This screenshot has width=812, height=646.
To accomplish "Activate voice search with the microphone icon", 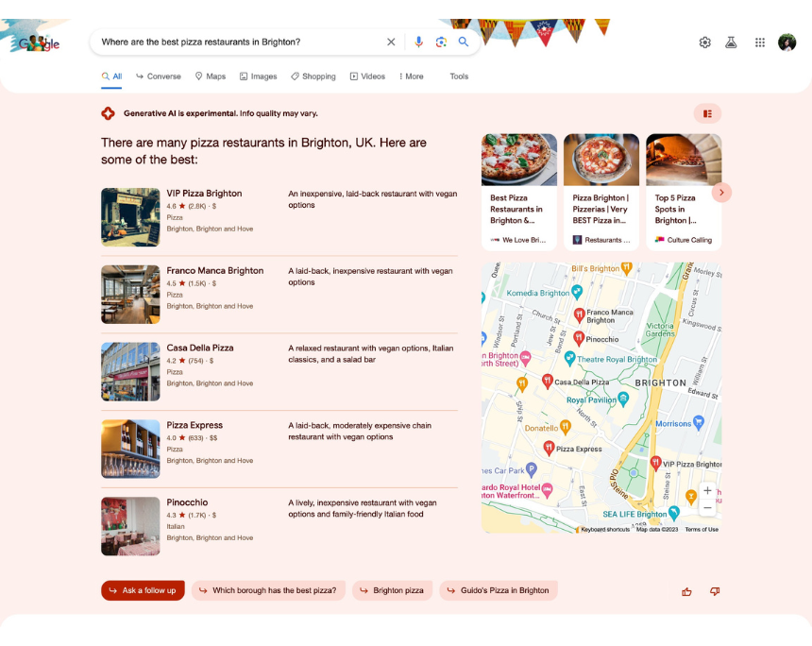I will tap(418, 42).
